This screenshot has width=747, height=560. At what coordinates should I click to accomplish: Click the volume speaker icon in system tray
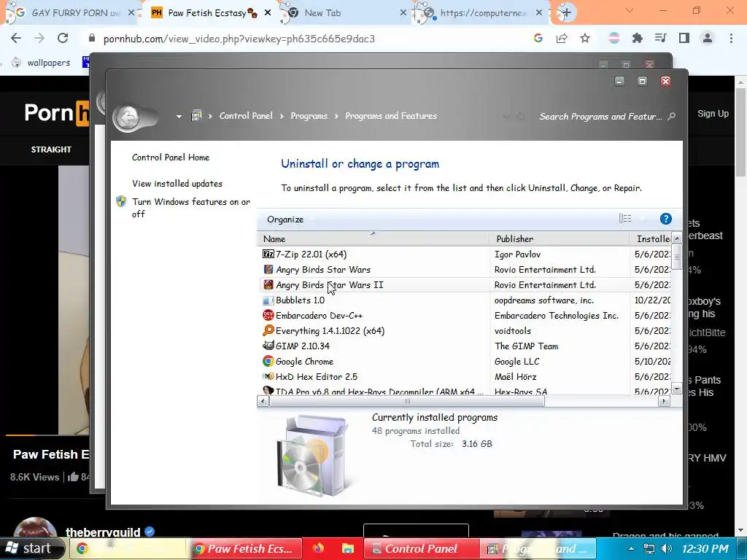(x=667, y=548)
